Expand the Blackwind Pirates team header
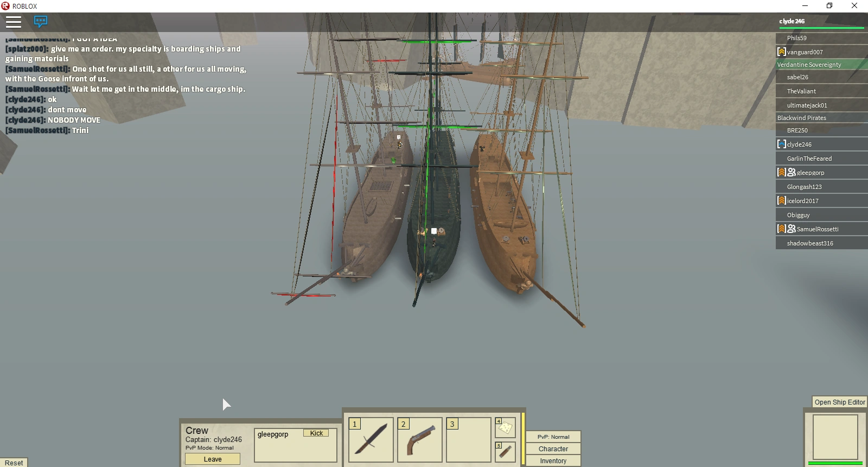Screen dimensions: 868x467 tap(821, 118)
